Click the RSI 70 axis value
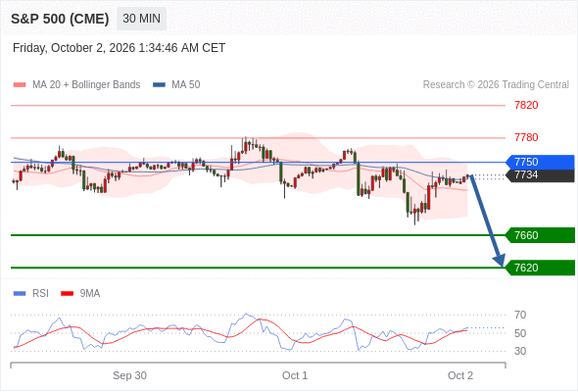Viewport: 578px width, 392px height. (520, 315)
